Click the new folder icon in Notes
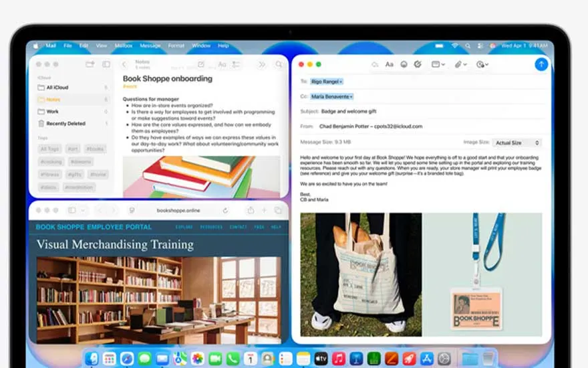Image resolution: width=588 pixels, height=368 pixels. click(x=90, y=64)
